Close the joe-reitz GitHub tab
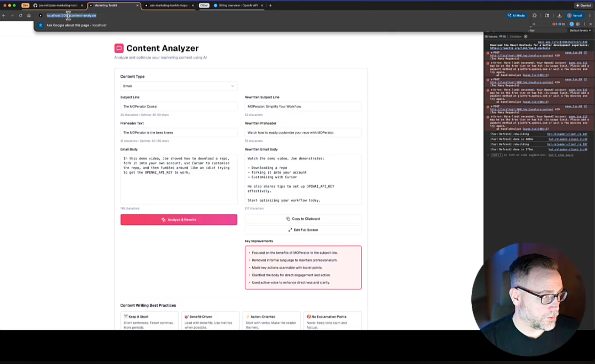The height and width of the screenshot is (364, 595). tap(82, 5)
